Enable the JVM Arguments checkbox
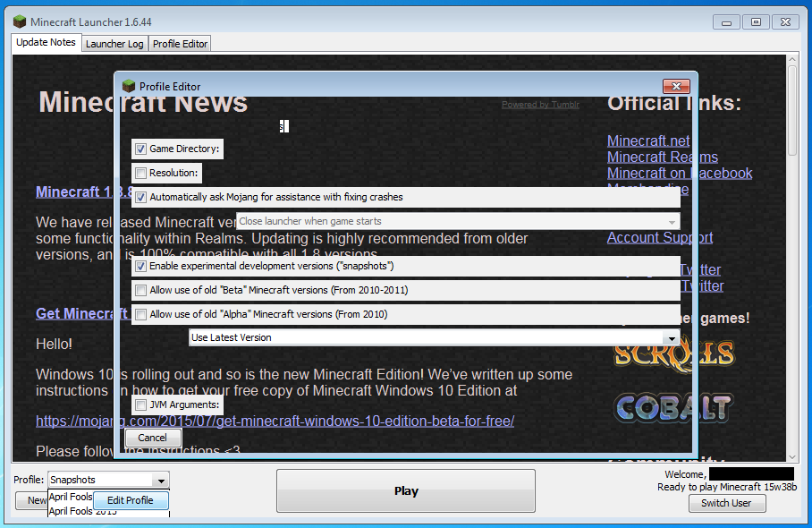Screen dimensions: 812x528 pos(140,405)
